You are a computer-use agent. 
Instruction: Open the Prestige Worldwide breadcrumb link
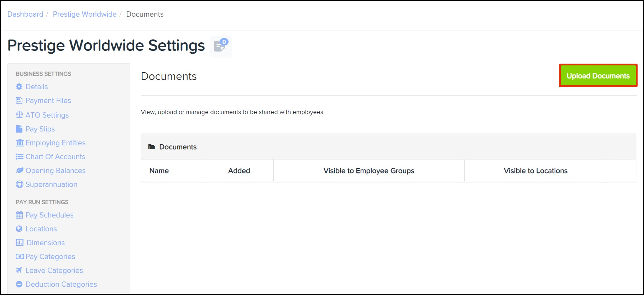(x=85, y=14)
